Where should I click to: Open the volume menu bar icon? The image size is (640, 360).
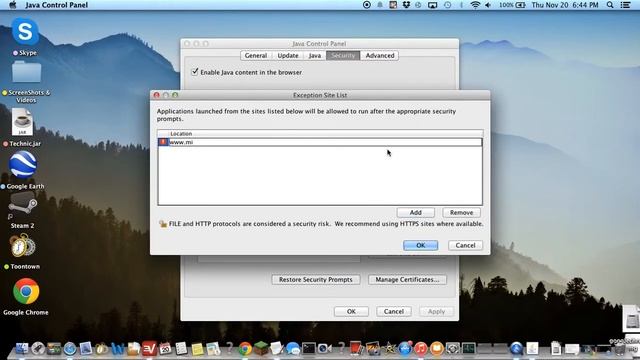[489, 5]
